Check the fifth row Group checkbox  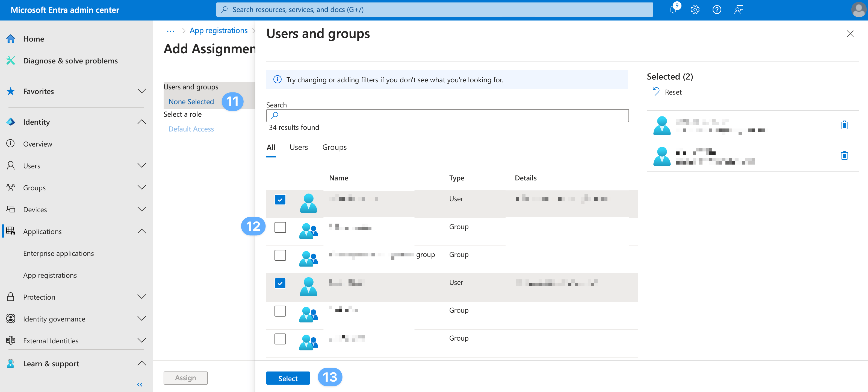click(280, 311)
